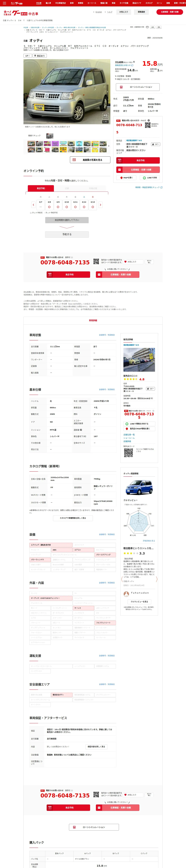Copy address in top dealer box
The width and height of the screenshot is (186, 868).
156,144
